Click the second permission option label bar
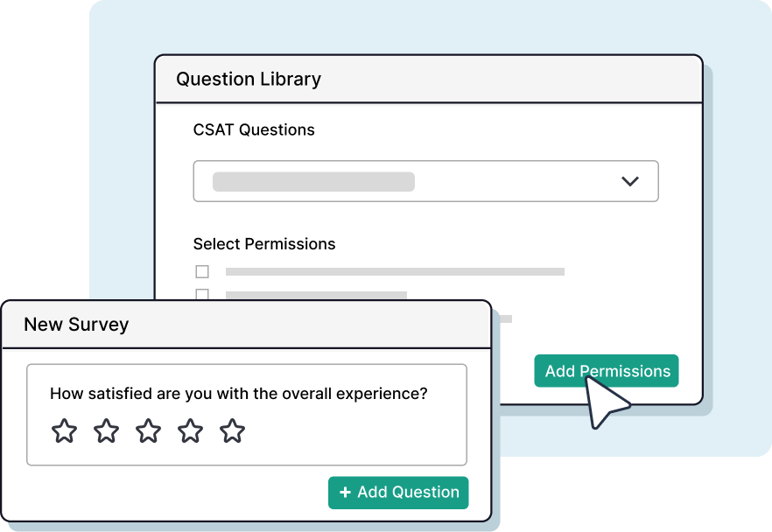 (x=316, y=295)
